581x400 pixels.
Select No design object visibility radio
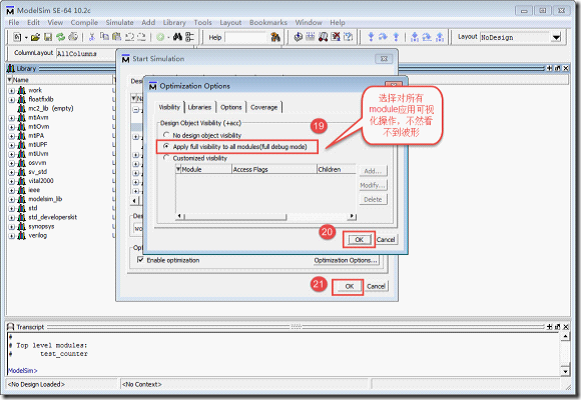coord(166,135)
